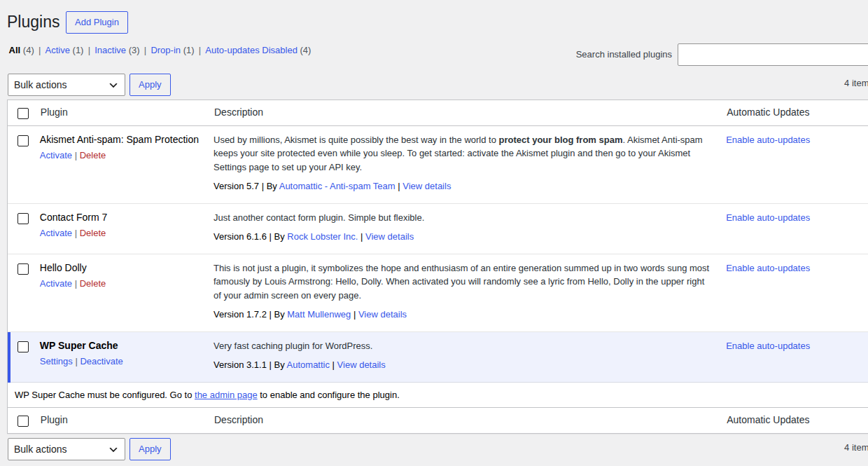Open the bottom Bulk actions dropdown
This screenshot has width=868, height=466.
click(66, 449)
